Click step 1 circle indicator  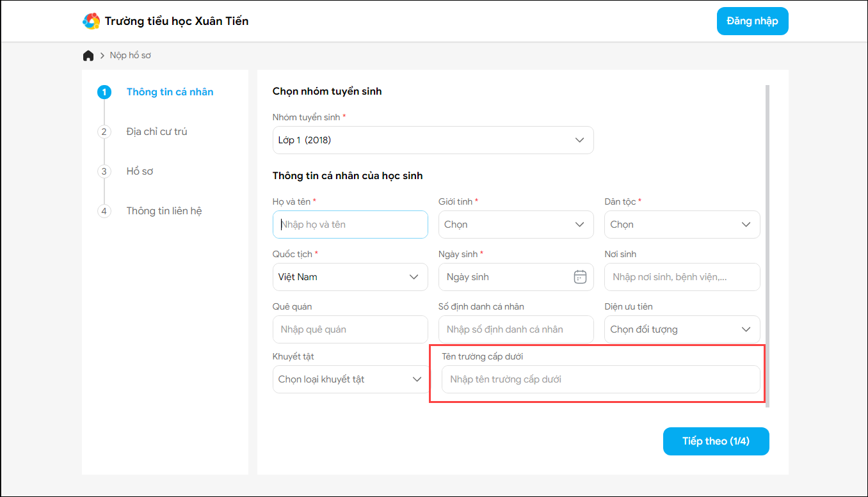pos(104,92)
